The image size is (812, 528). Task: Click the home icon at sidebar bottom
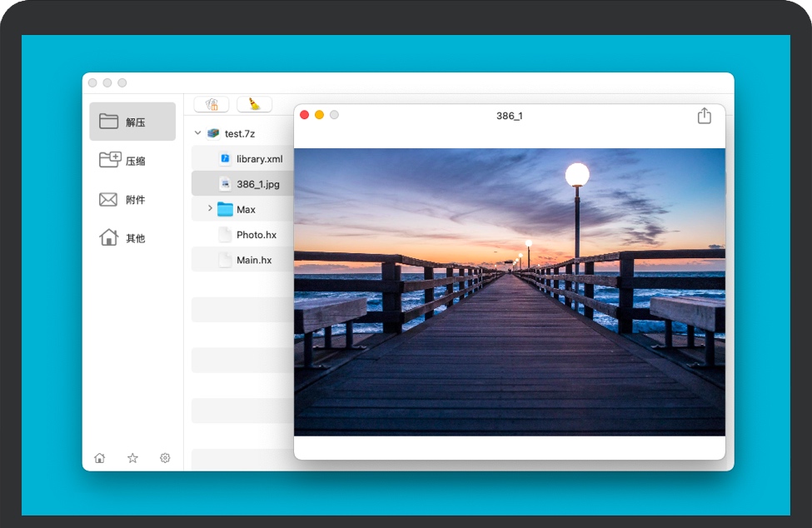(100, 458)
